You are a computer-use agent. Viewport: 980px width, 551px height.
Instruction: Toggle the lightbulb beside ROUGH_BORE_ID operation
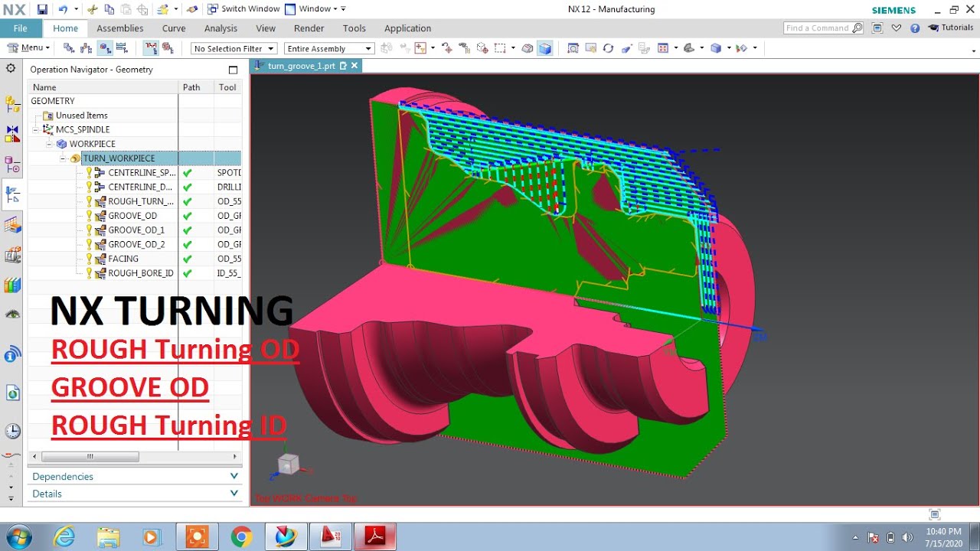89,273
